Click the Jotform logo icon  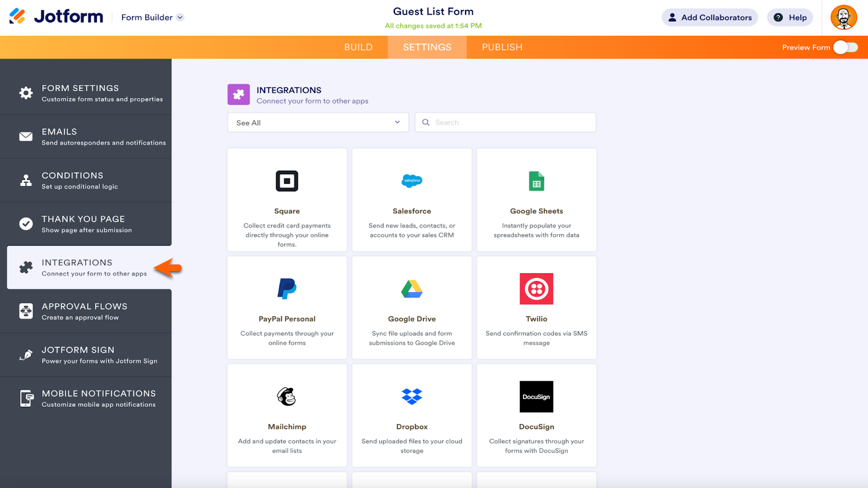point(17,16)
